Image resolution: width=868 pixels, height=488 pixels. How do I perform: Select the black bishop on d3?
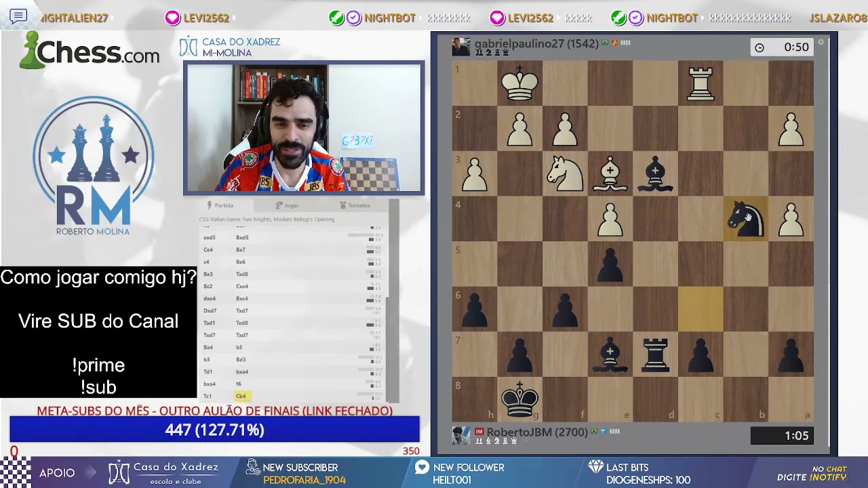pos(655,174)
